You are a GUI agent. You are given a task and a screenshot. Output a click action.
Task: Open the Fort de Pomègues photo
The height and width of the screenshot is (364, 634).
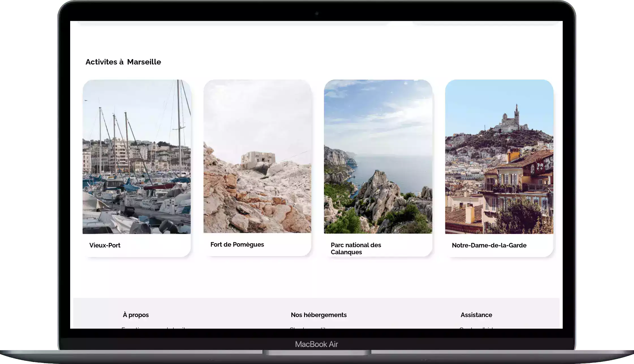(257, 156)
